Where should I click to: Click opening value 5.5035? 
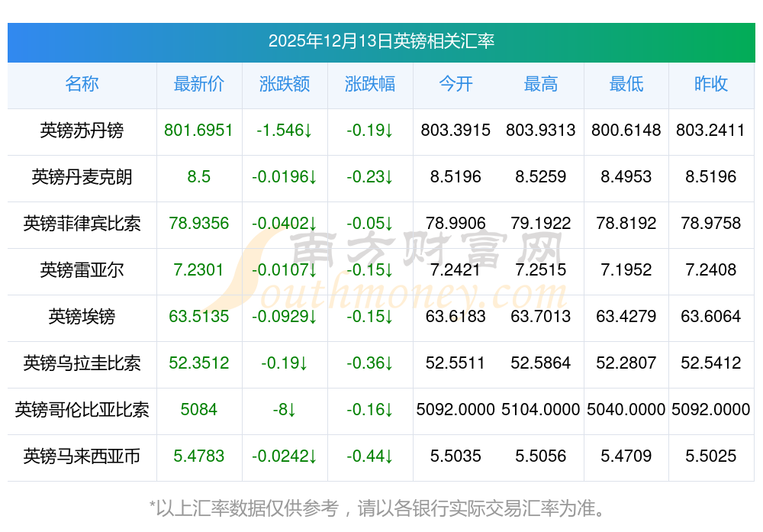coord(456,456)
